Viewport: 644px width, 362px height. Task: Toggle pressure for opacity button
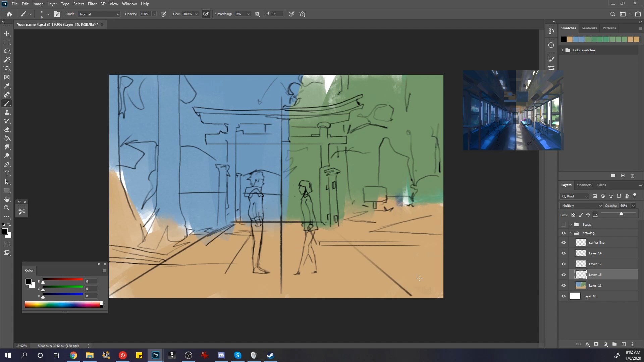tap(163, 14)
